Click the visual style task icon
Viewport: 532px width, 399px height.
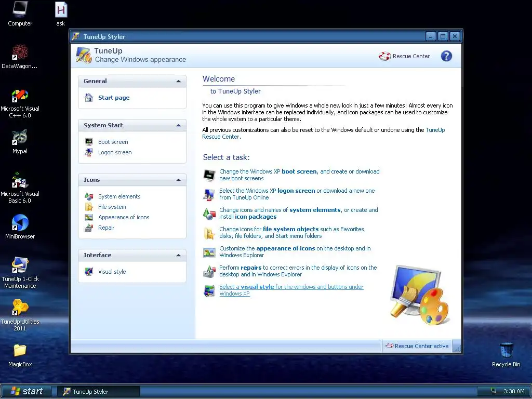coord(209,291)
